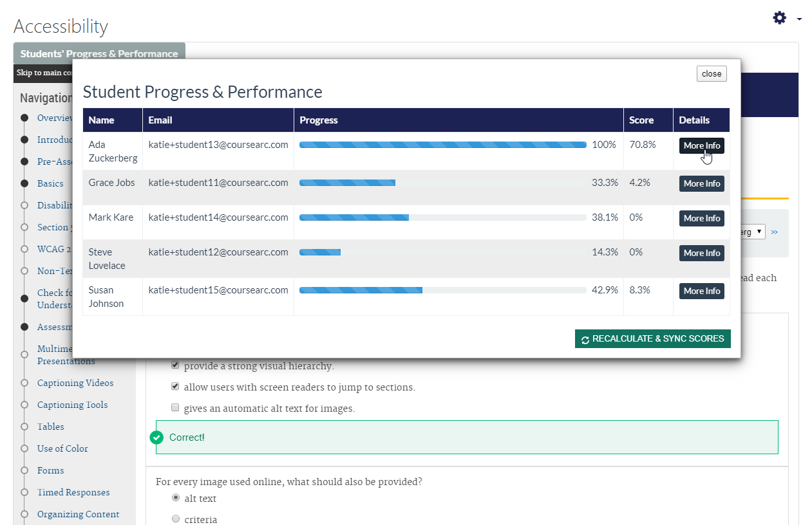The height and width of the screenshot is (525, 812).
Task: Click the Captioning Tools navigation bullet
Action: coord(24,405)
